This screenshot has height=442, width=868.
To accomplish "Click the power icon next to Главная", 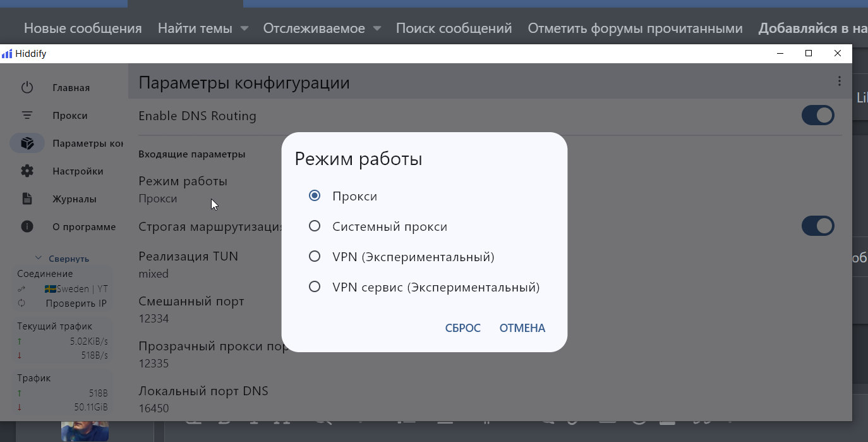I will tap(27, 88).
